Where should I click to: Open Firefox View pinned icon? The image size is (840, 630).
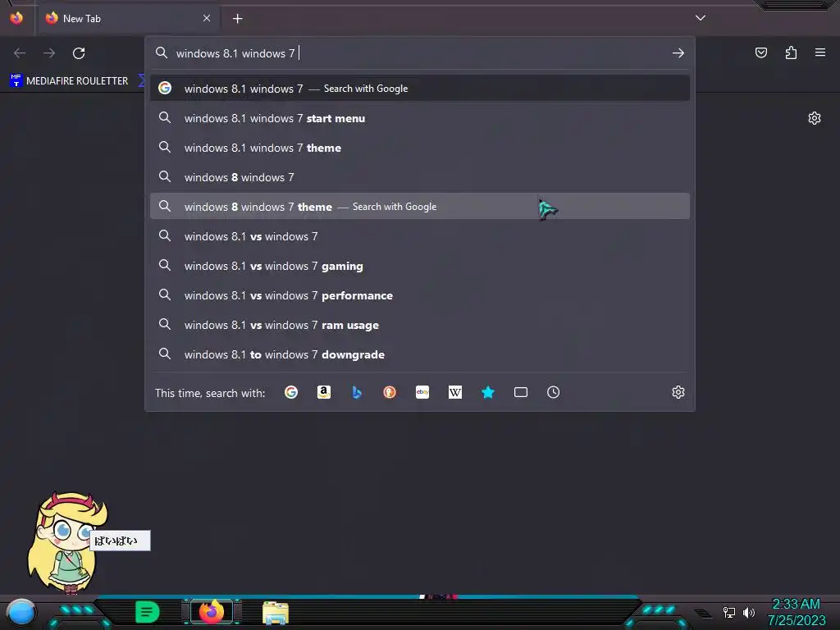click(16, 18)
